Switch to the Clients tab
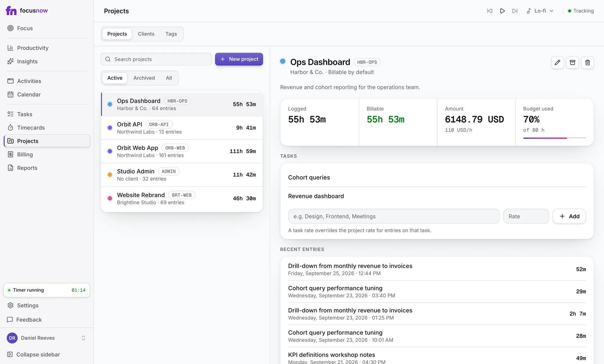 tap(146, 34)
